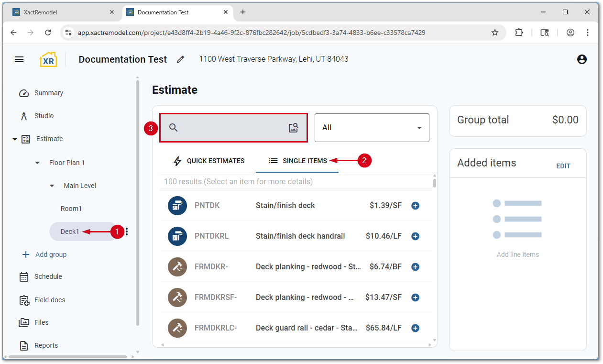Image resolution: width=603 pixels, height=364 pixels.
Task: Open the Studio section via its icon
Action: (23, 116)
